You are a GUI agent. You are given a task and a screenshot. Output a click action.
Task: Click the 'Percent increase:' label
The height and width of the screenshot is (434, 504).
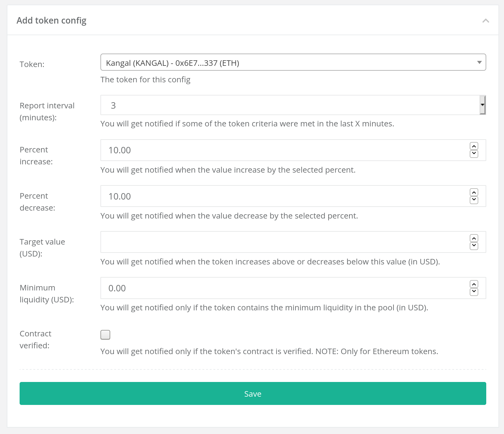pyautogui.click(x=36, y=155)
